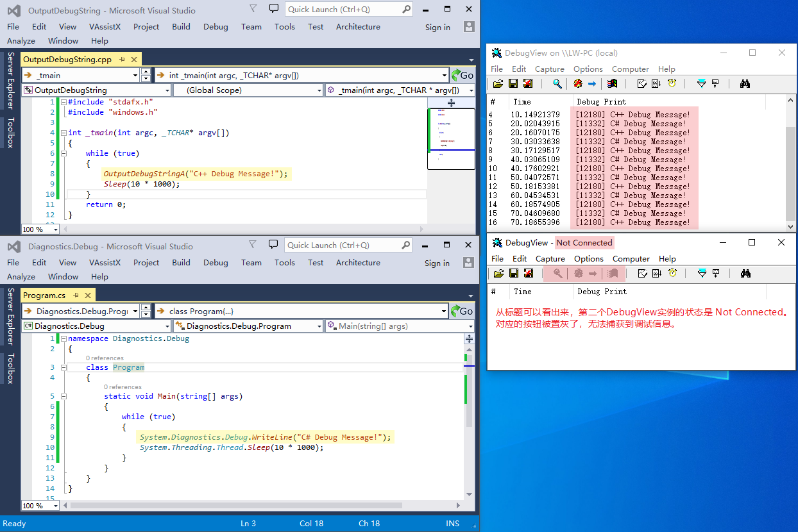Clear display icon in DebugView on LW-PC

[x=641, y=84]
